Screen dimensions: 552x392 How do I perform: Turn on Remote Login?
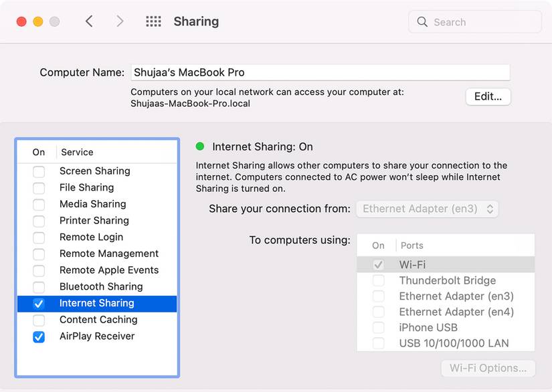click(38, 237)
